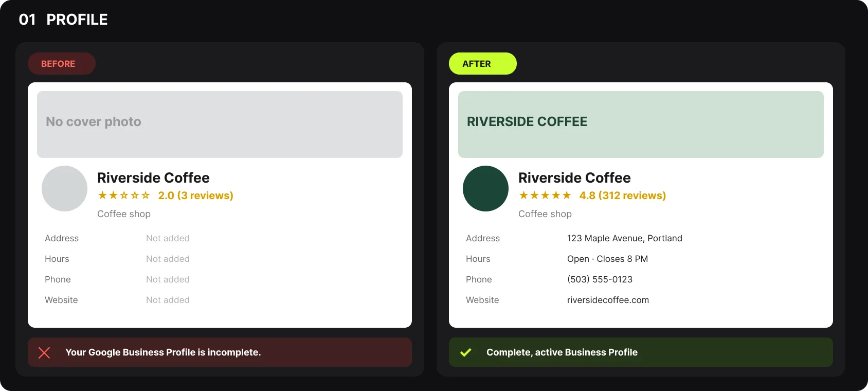The width and height of the screenshot is (868, 391).
Task: Click 4.8 (312 reviews) text
Action: click(x=622, y=195)
